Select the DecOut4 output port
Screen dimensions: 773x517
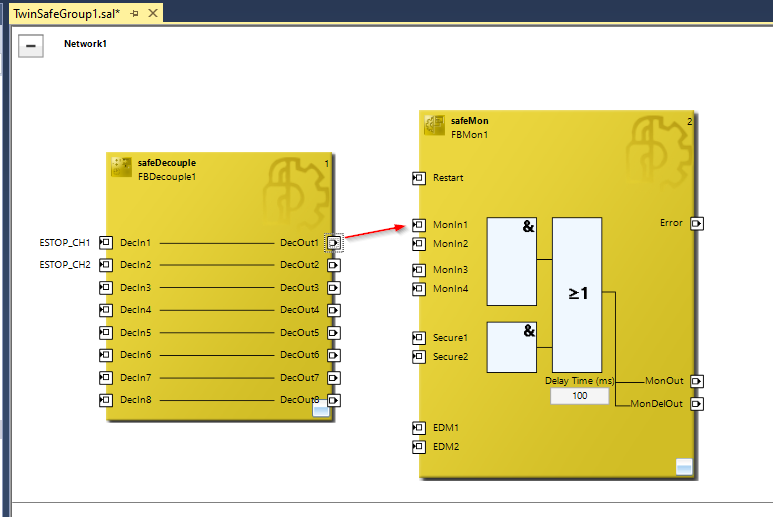pos(334,310)
